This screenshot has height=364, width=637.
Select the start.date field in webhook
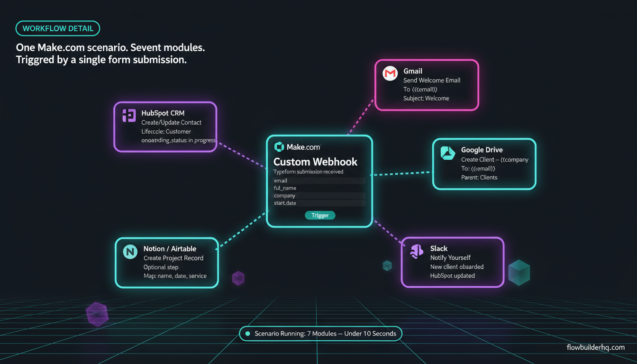pos(319,203)
